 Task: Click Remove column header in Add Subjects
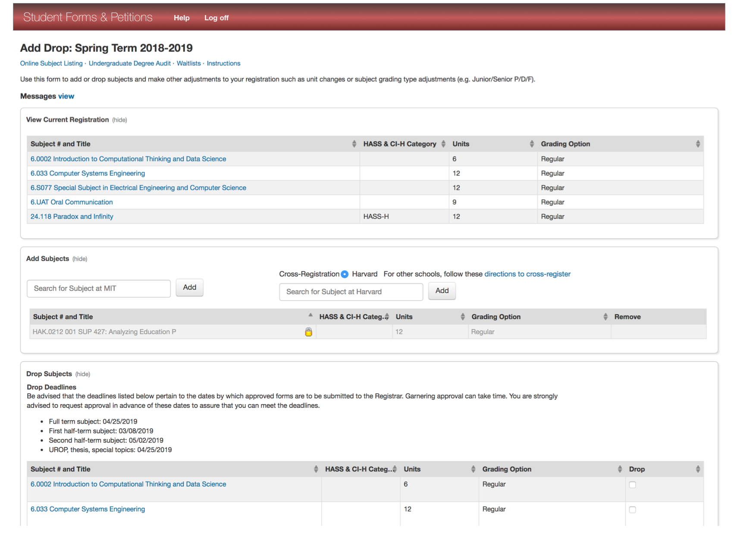click(627, 317)
